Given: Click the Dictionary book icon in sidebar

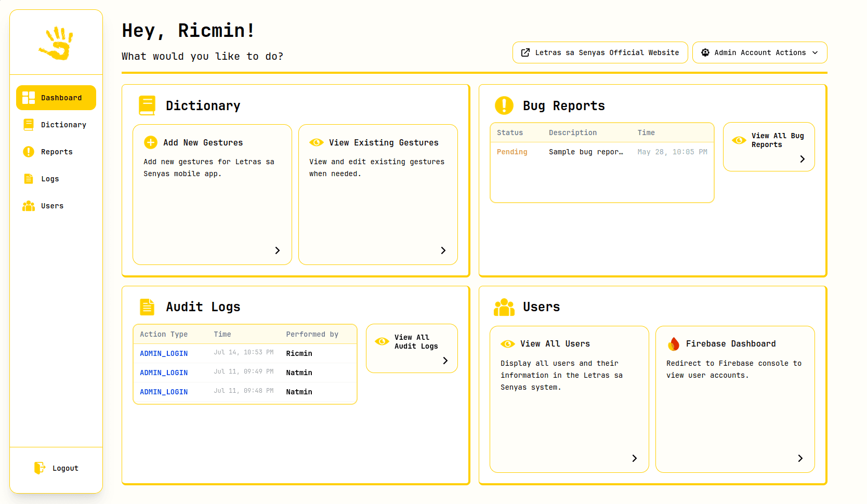Looking at the screenshot, I should (x=29, y=125).
